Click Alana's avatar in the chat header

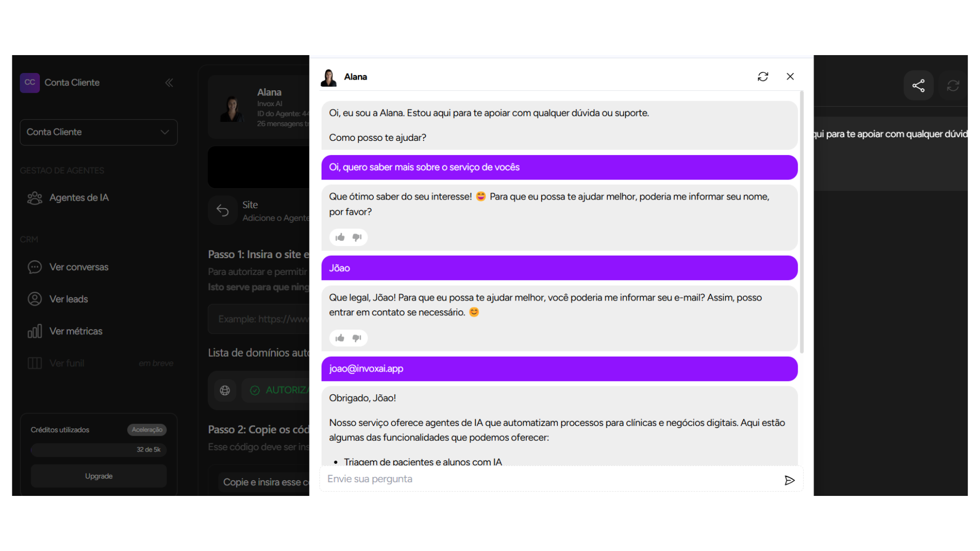tap(329, 78)
